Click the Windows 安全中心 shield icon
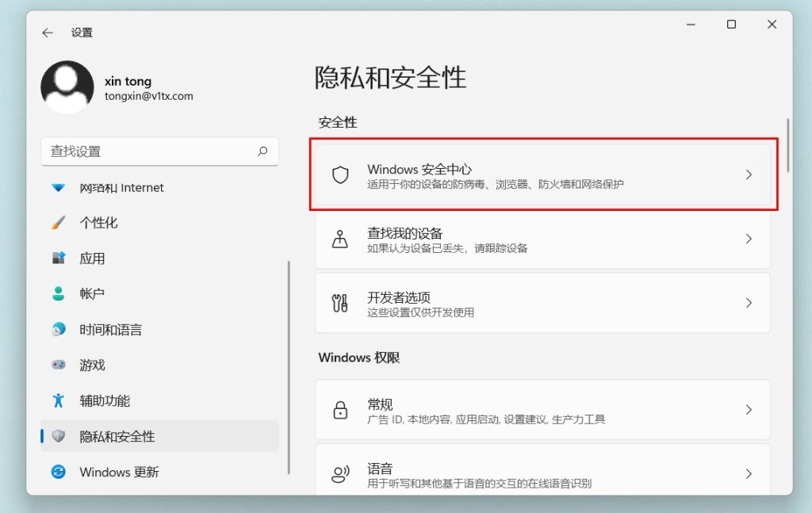This screenshot has width=812, height=513. 340,175
